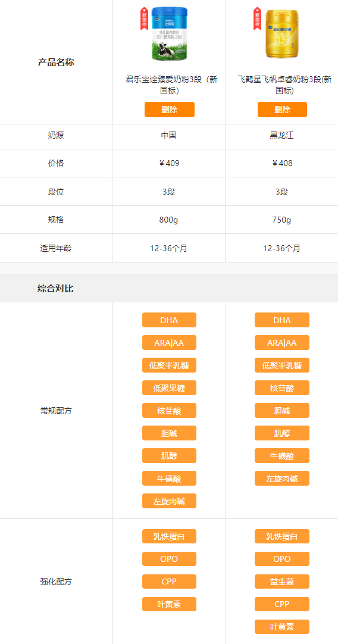Click the 低聚果糖 tag
Image resolution: width=338 pixels, height=644 pixels.
pyautogui.click(x=169, y=387)
